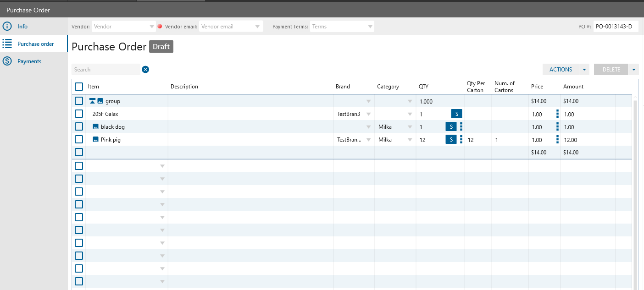The height and width of the screenshot is (290, 644).
Task: Open image icon for black dog
Action: (95, 127)
